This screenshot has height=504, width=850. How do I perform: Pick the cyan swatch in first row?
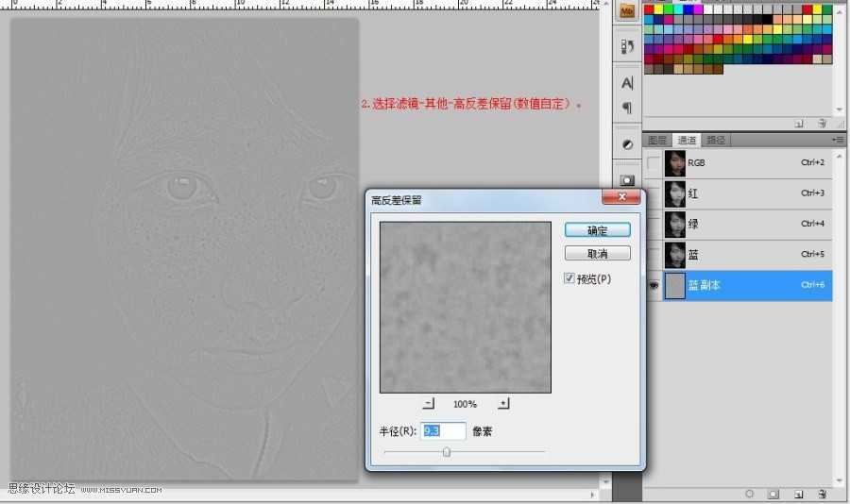(679, 9)
